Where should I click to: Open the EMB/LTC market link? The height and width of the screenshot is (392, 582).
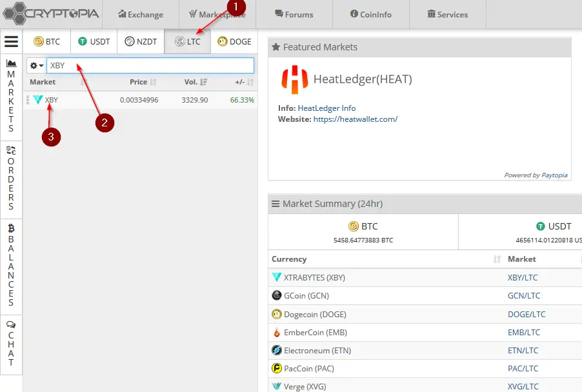pyautogui.click(x=524, y=333)
